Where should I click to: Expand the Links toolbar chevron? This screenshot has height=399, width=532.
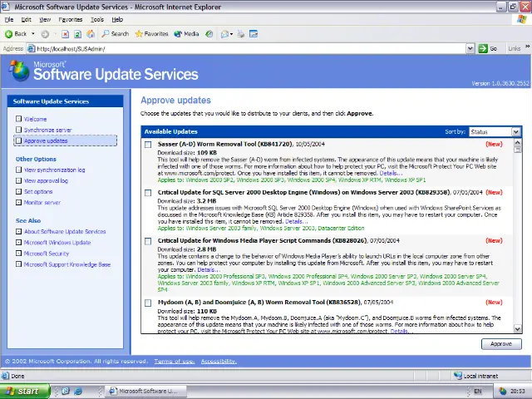(527, 47)
